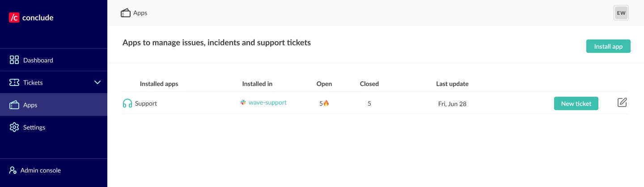Image resolution: width=644 pixels, height=187 pixels.
Task: Create a New ticket for Support
Action: pyautogui.click(x=576, y=103)
